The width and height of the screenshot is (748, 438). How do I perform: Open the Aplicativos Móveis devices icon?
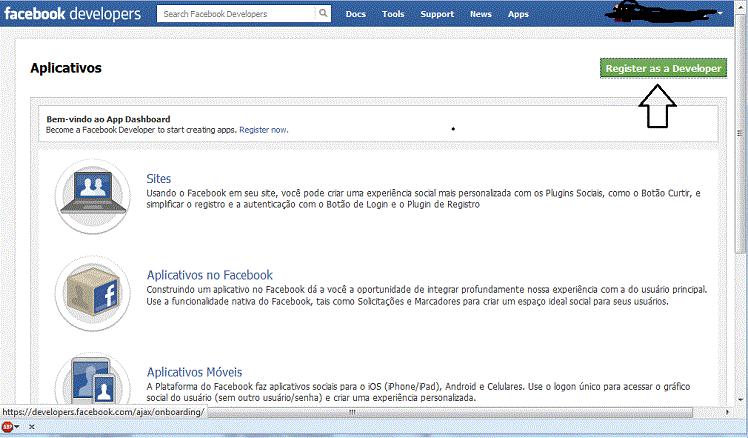click(93, 380)
